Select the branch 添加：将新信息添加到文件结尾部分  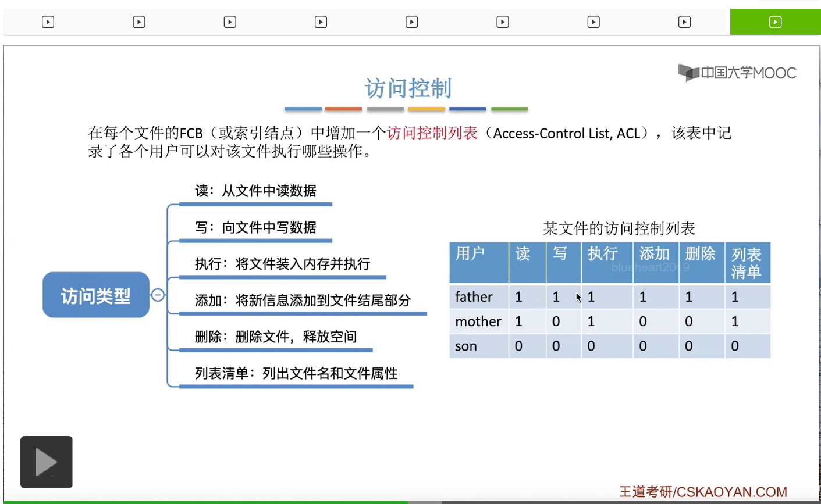[x=303, y=301]
